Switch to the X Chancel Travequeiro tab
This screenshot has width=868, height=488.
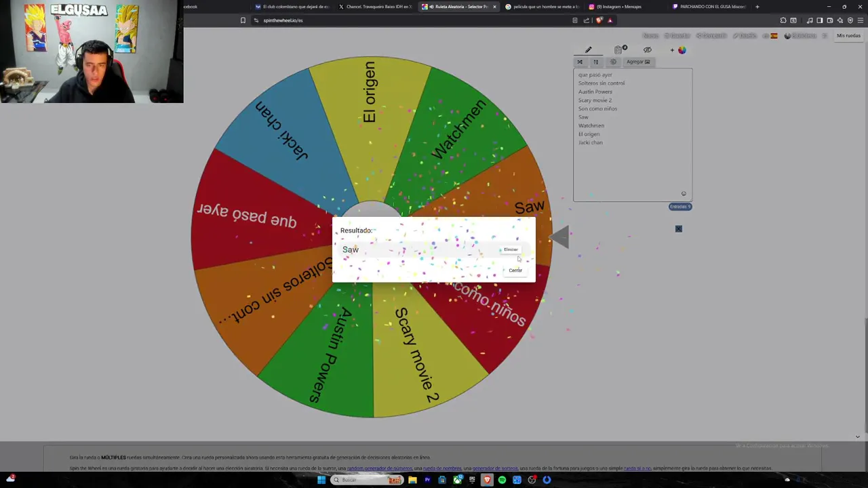pyautogui.click(x=375, y=7)
